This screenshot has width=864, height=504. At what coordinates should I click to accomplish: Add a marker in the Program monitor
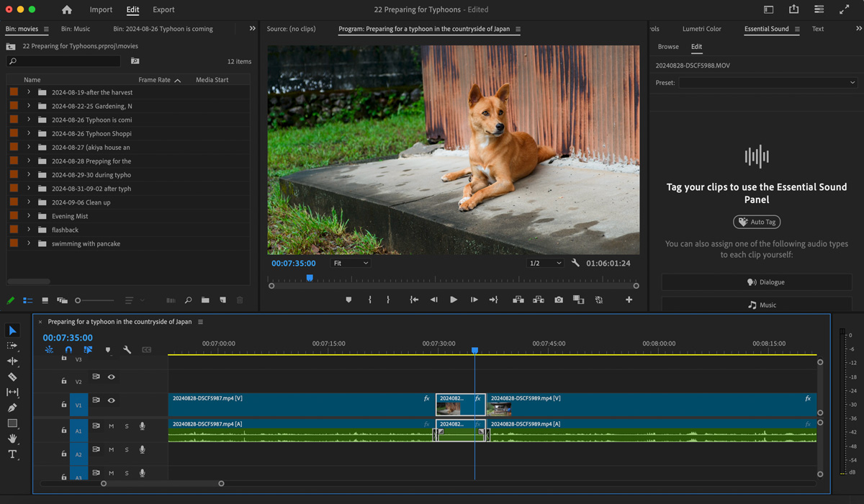click(348, 300)
